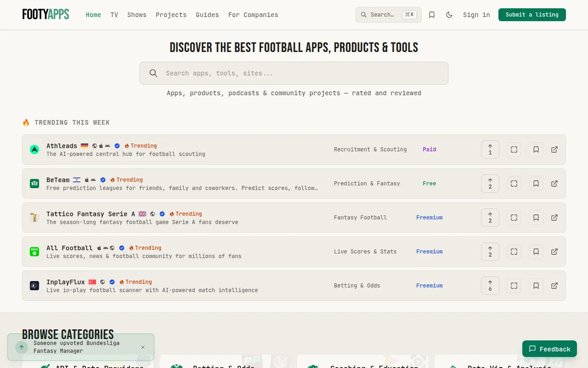Bookmark the All Football listing

point(536,252)
